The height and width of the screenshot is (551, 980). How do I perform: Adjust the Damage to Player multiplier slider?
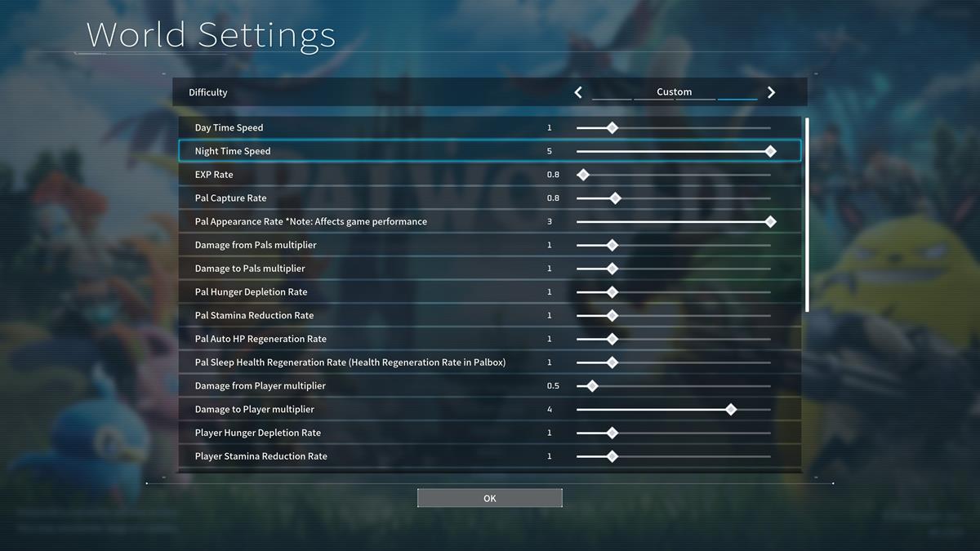tap(731, 409)
